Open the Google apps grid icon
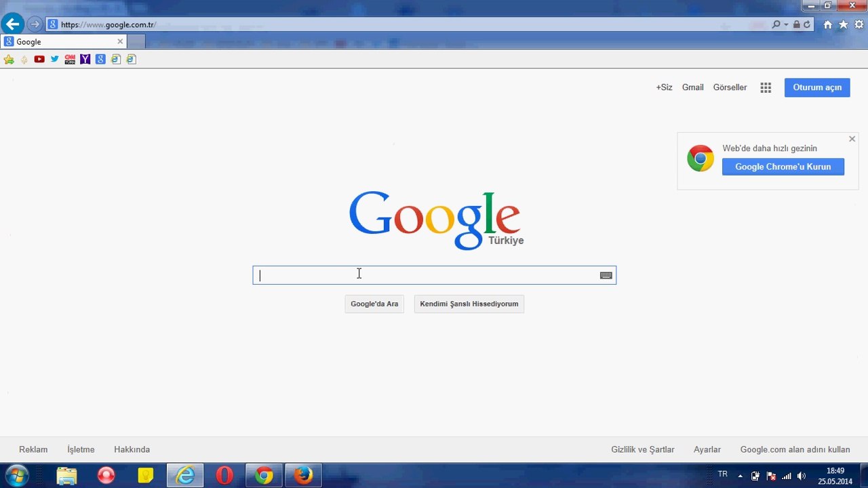 (766, 87)
